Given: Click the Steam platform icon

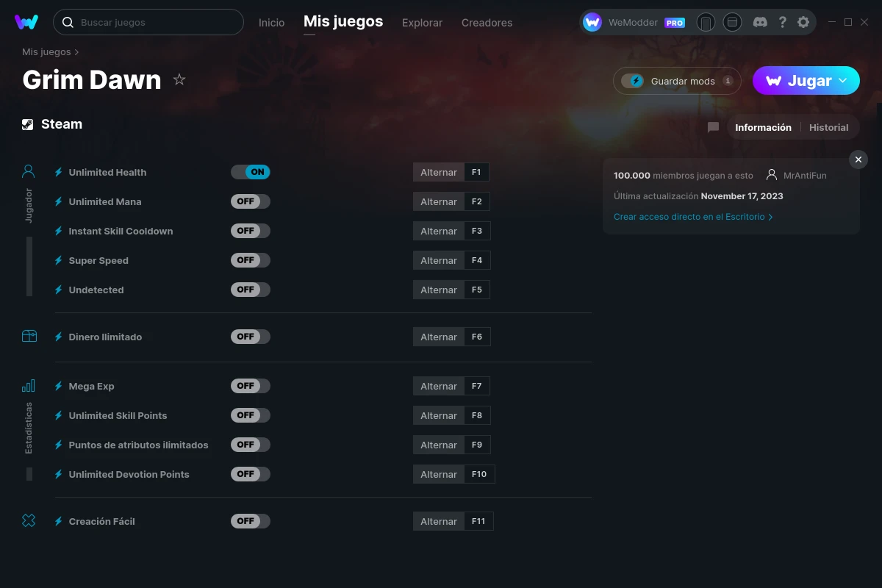Looking at the screenshot, I should click(x=28, y=124).
